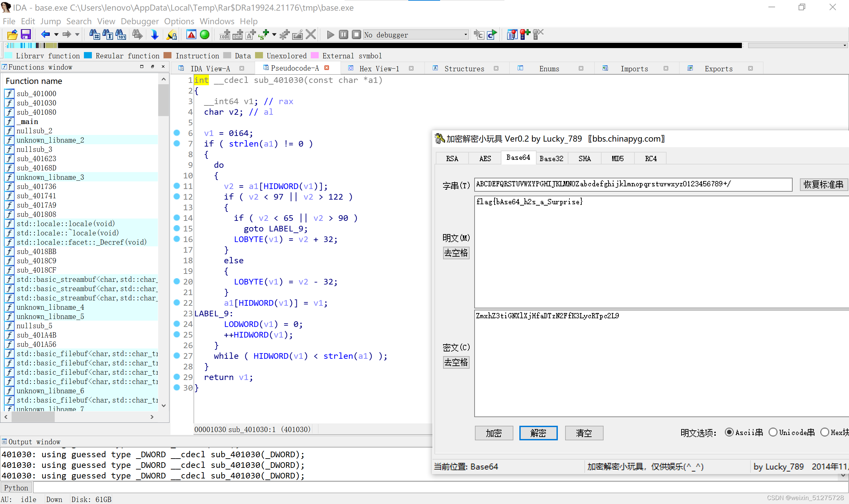Image resolution: width=849 pixels, height=504 pixels.
Task: Click the create string literal icon
Action: 251,34
